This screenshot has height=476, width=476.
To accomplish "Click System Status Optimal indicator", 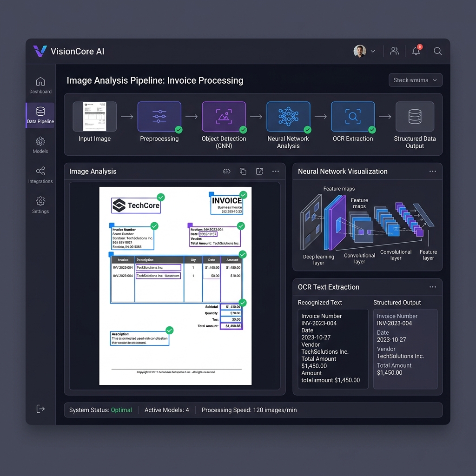I will click(100, 410).
